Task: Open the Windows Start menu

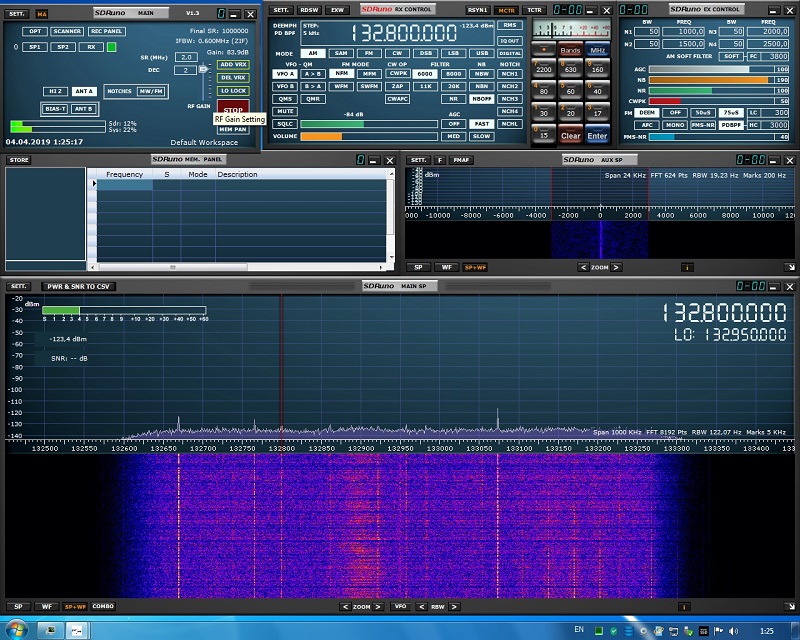Action: [15, 630]
